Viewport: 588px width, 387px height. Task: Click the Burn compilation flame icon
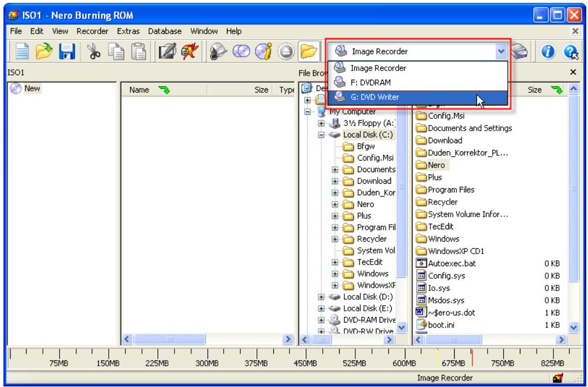click(189, 51)
